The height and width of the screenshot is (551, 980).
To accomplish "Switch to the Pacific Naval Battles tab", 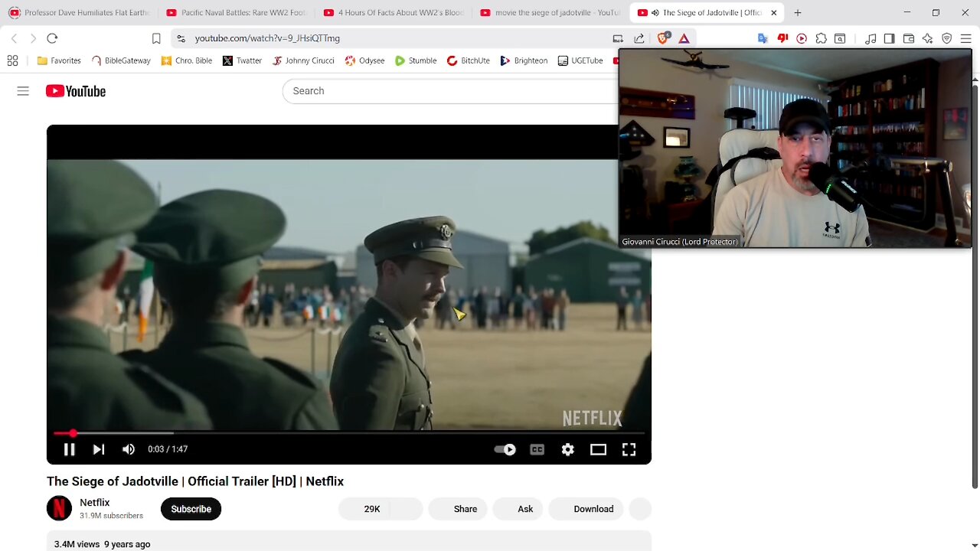I will tap(236, 13).
